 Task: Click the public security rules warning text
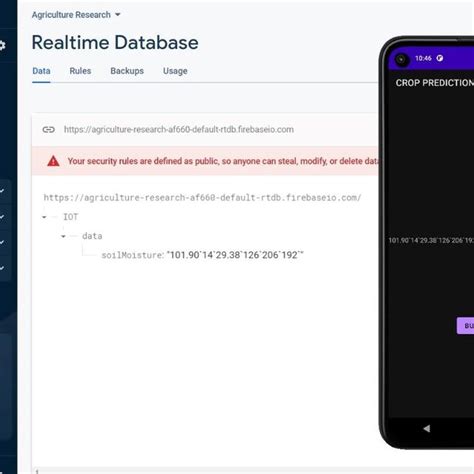pyautogui.click(x=223, y=161)
